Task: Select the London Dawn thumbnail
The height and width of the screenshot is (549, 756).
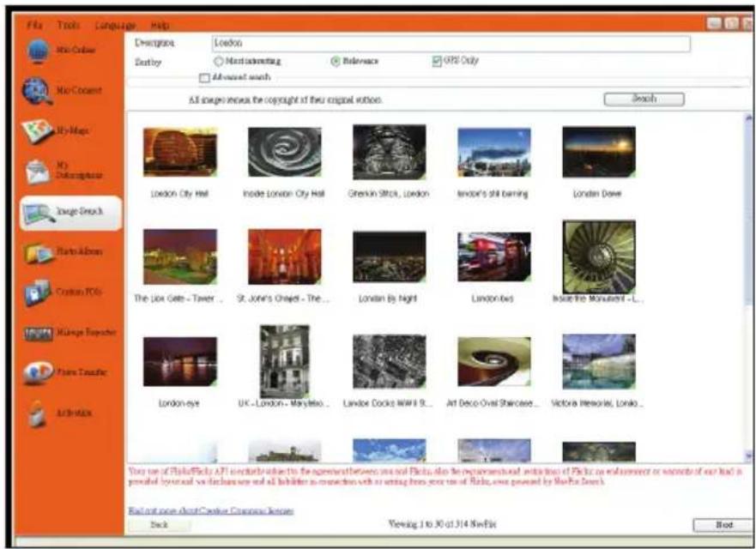Action: coord(599,153)
